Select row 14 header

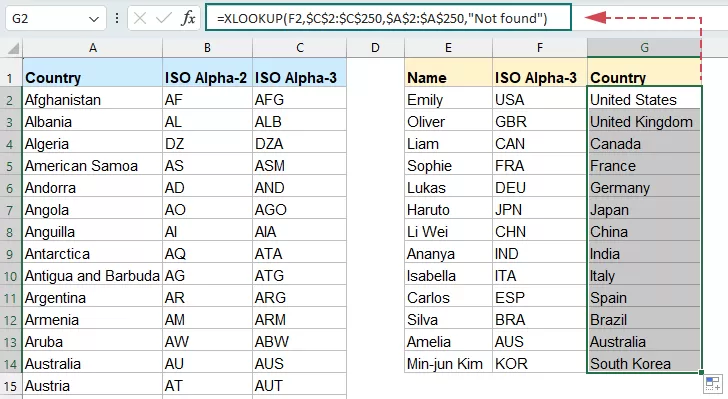(x=11, y=364)
